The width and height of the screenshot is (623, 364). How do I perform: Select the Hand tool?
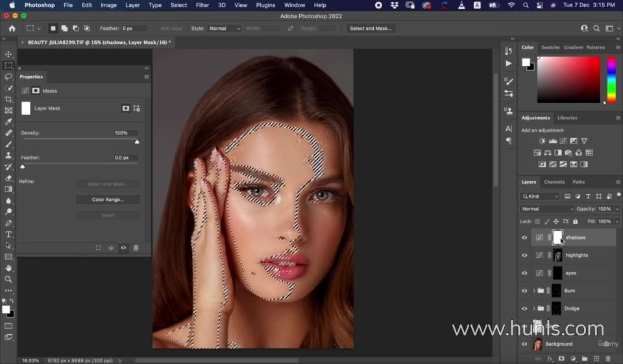8,268
